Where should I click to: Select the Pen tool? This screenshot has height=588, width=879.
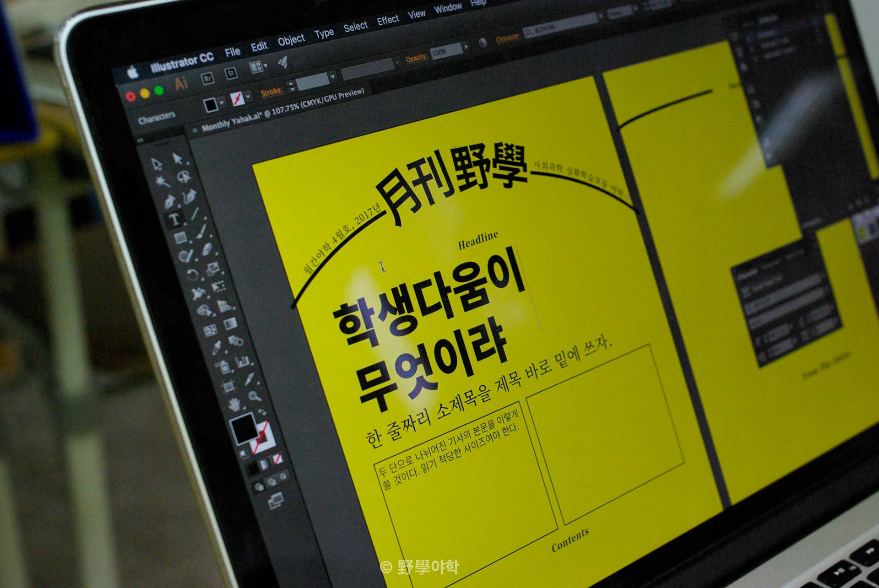(169, 201)
